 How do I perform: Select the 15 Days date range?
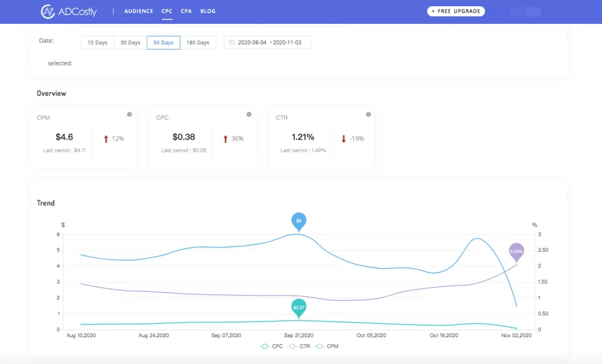coord(97,43)
